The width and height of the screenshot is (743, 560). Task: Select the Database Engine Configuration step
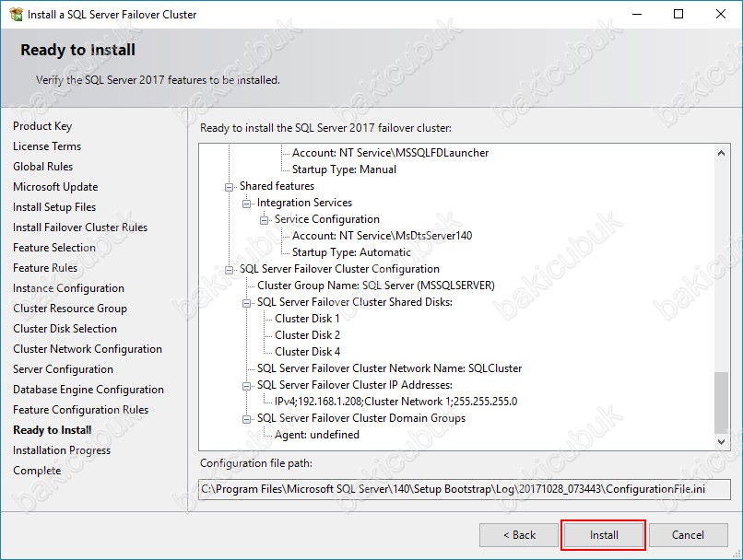(x=88, y=390)
